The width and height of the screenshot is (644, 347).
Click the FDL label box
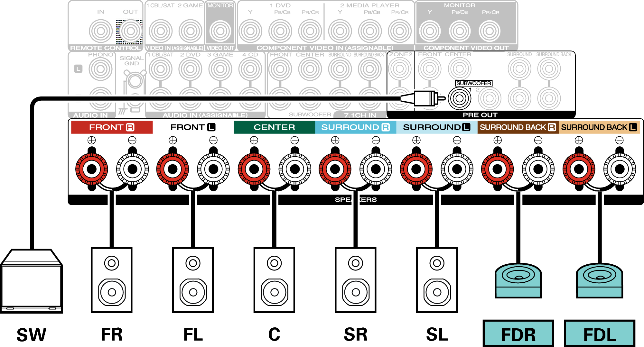coord(599,333)
